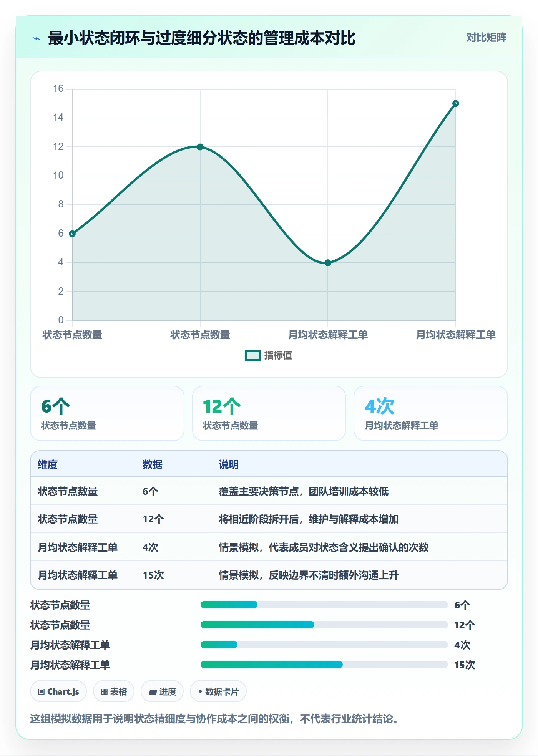Image resolution: width=538 pixels, height=756 pixels.
Task: Click description 情景模拟,代表成员对状态含义提出确认的次数
Action: (324, 547)
